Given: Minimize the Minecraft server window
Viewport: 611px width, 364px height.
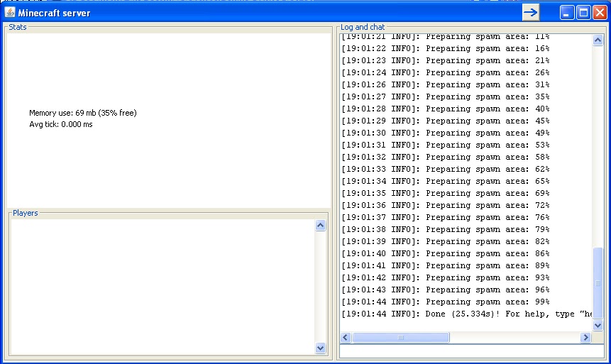Looking at the screenshot, I should pyautogui.click(x=566, y=13).
